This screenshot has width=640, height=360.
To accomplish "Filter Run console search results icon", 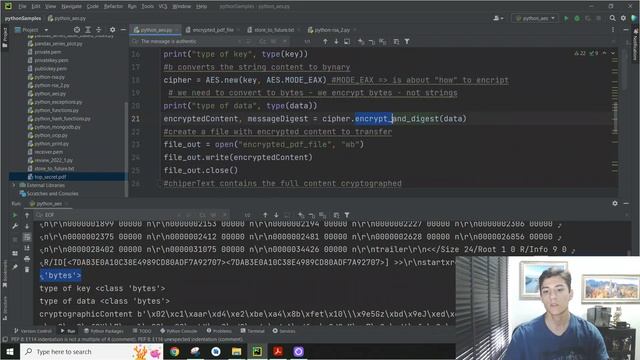I will 347,215.
